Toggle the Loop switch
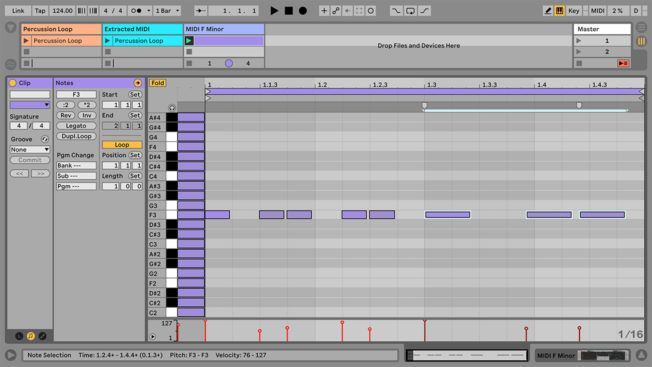652x367 pixels. (x=122, y=145)
